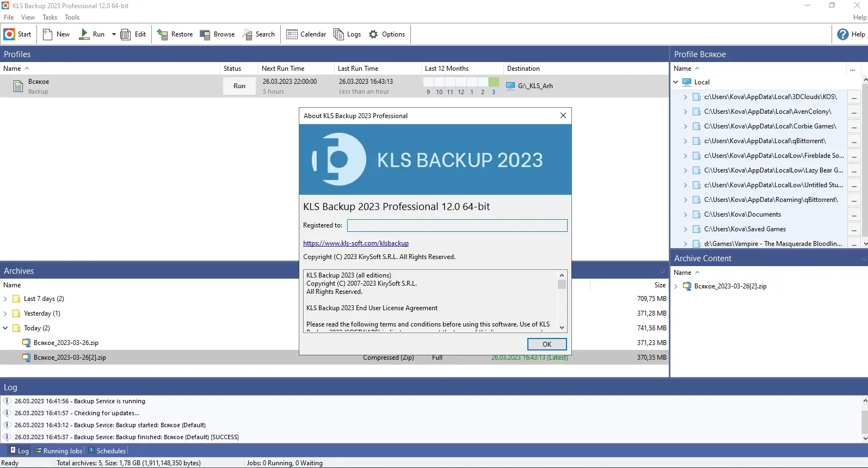Select the Всякое_2023-03-26.zip archive

point(66,343)
